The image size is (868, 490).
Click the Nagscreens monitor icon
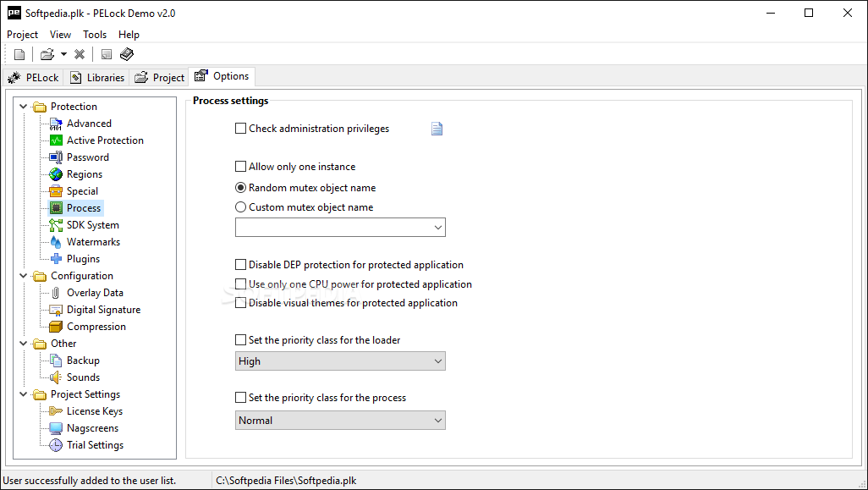click(x=56, y=428)
